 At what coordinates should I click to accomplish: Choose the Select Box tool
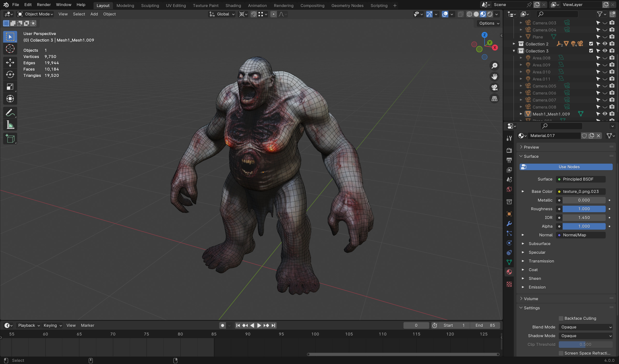pos(10,36)
